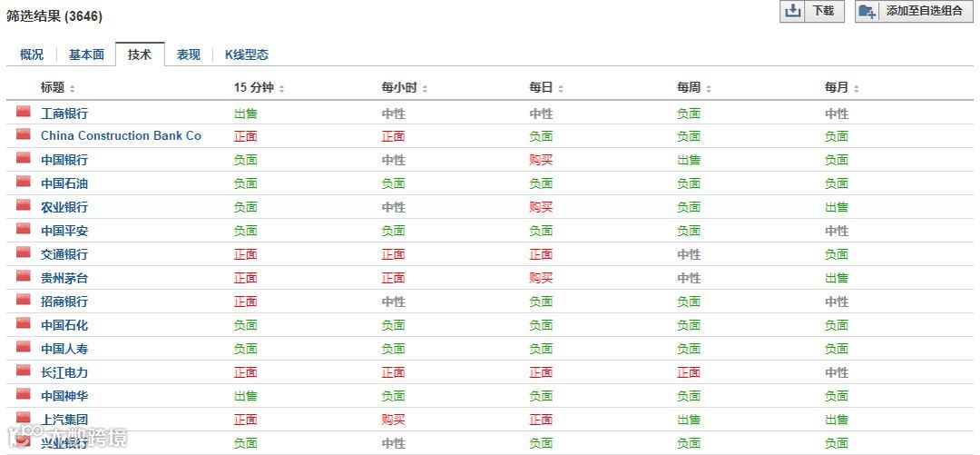
Task: Sort by 15 分钟 column arrows
Action: pyautogui.click(x=281, y=89)
